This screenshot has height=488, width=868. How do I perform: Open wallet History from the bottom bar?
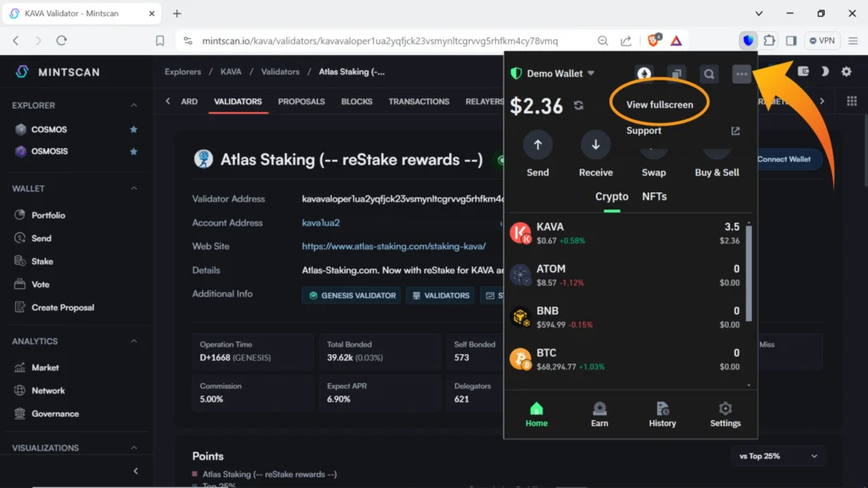point(662,413)
